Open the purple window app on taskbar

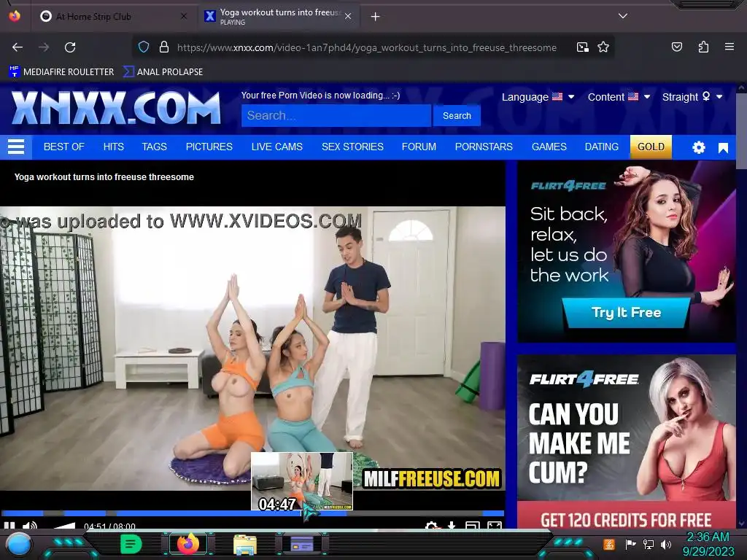[302, 544]
